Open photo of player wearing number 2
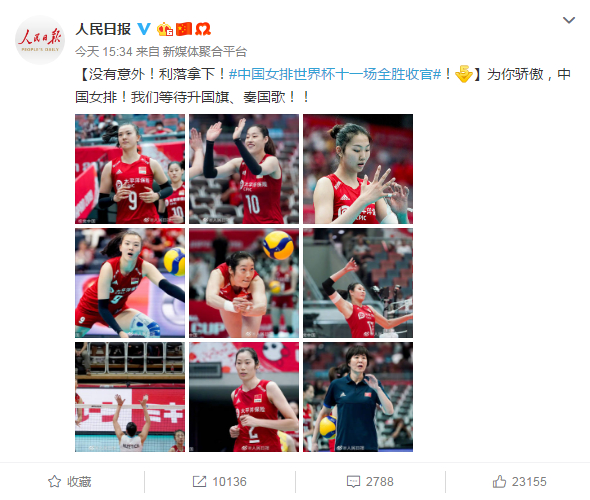The height and width of the screenshot is (500, 590). click(x=244, y=397)
